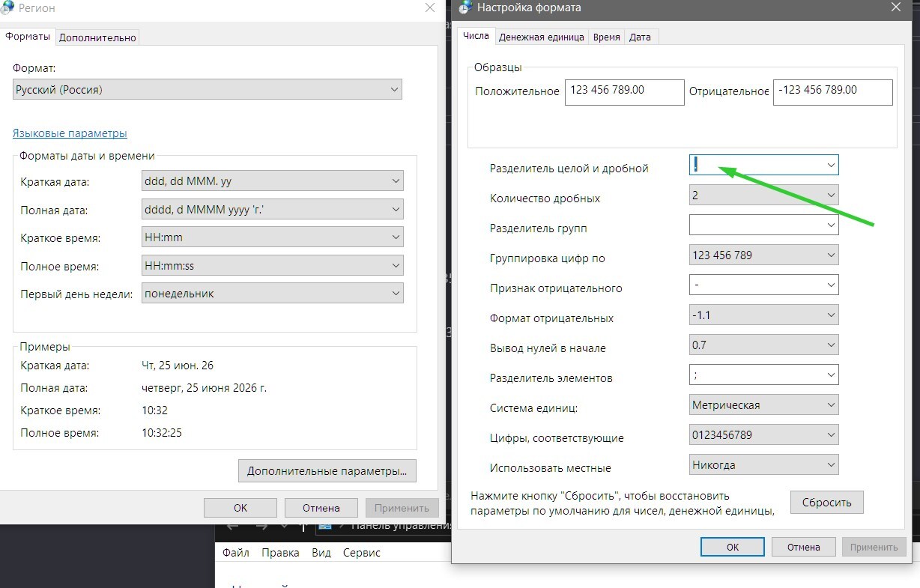Screen dimensions: 920x588
Task: Open the Время tab
Action: tap(606, 37)
